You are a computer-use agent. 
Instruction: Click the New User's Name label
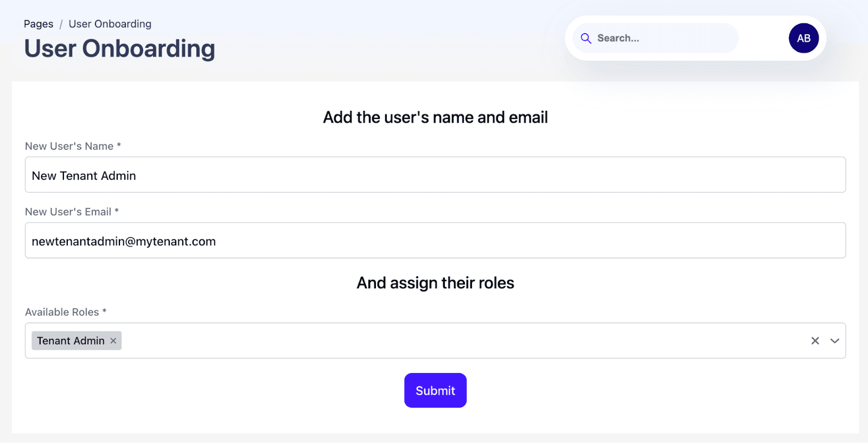69,146
